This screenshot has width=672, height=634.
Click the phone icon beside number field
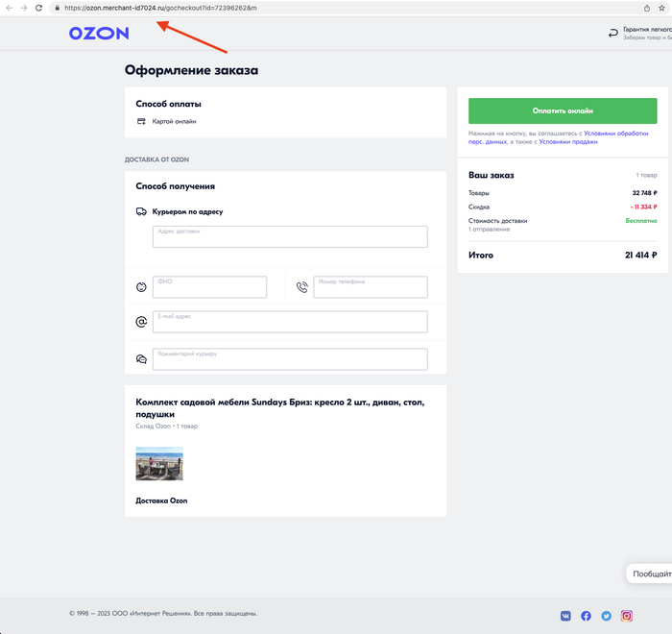click(302, 287)
